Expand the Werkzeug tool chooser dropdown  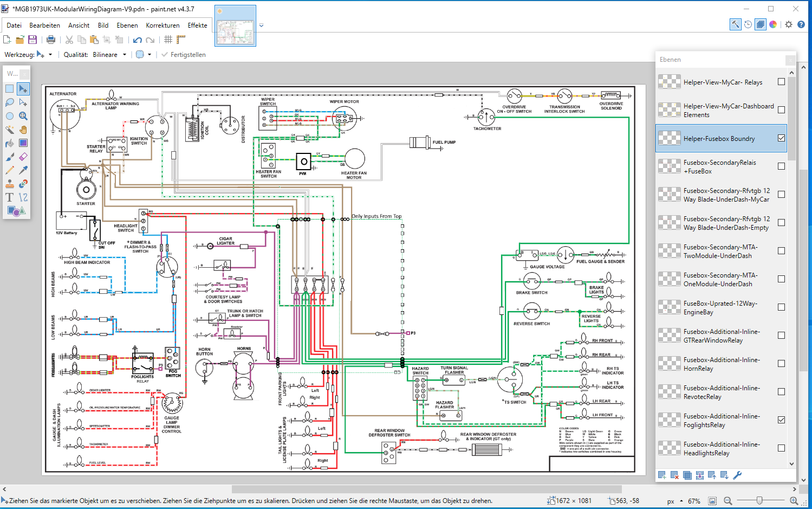tap(50, 55)
